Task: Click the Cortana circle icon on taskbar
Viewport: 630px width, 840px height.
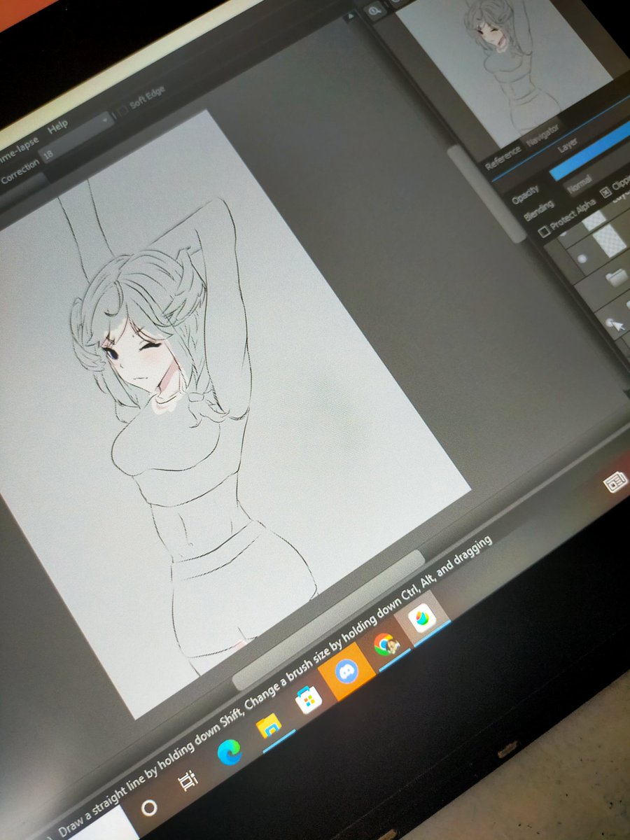Action: (149, 808)
